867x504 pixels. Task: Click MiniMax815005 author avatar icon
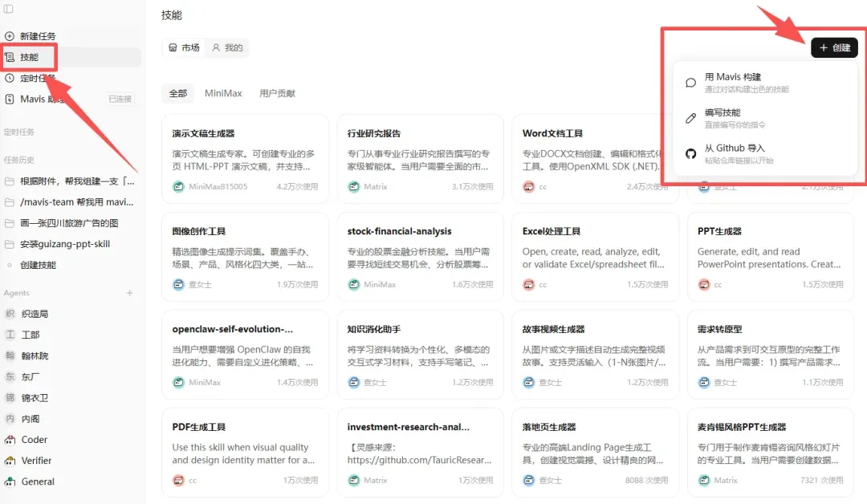pyautogui.click(x=178, y=187)
